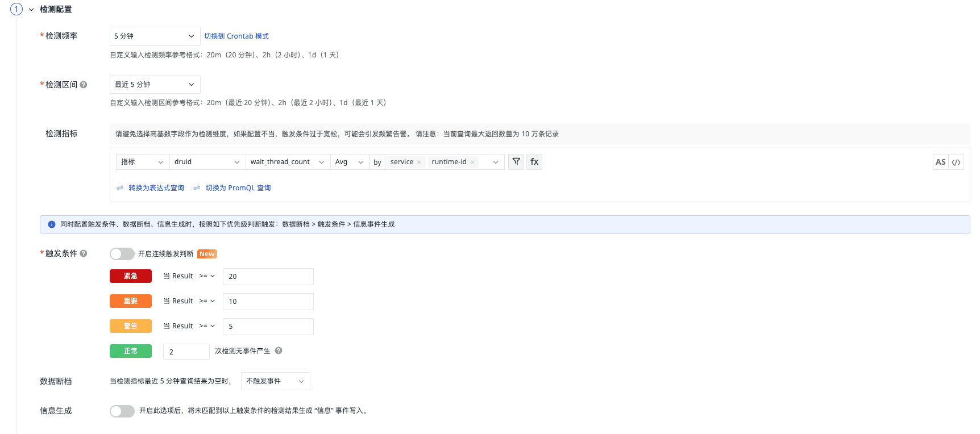Open the 检测频率 5 分钟 dropdown
The height and width of the screenshot is (434, 980).
tap(155, 36)
